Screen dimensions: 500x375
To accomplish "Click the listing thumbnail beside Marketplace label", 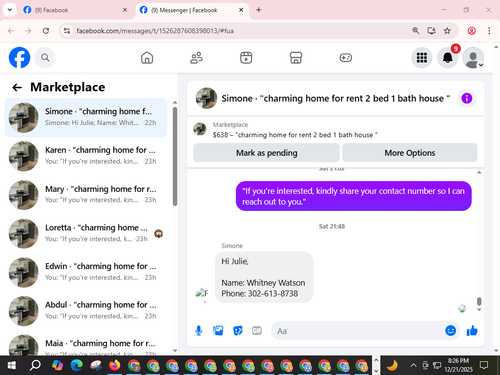I will point(200,129).
